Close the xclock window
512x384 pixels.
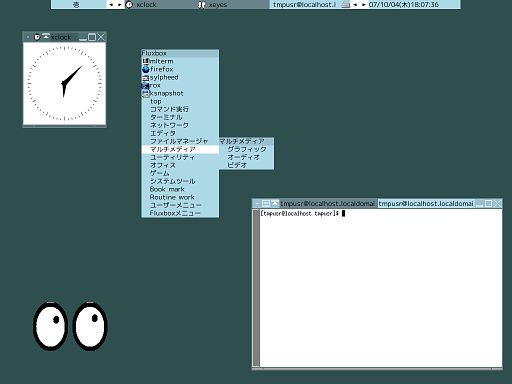click(x=101, y=37)
